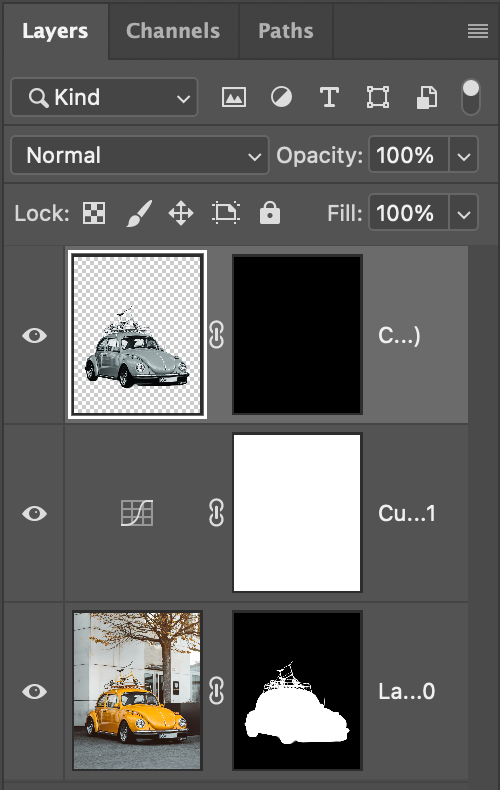Filter for smart objects icon

pyautogui.click(x=426, y=97)
